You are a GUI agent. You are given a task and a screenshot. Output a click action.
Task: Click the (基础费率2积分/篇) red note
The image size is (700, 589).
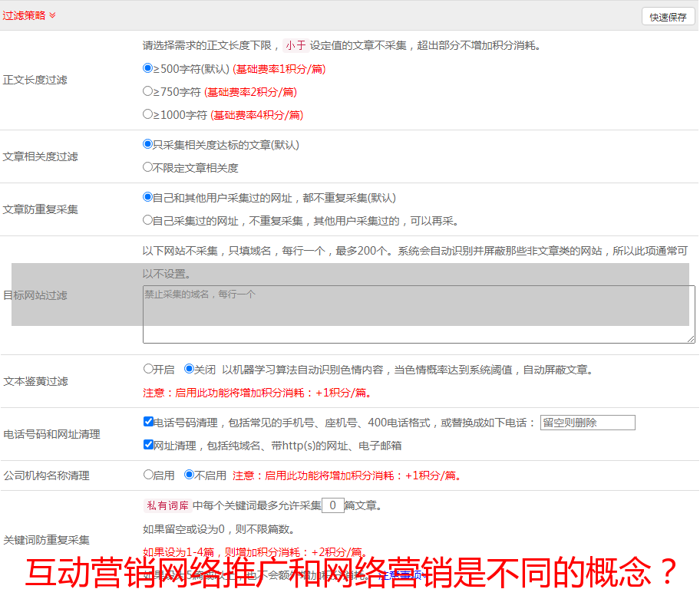tap(250, 92)
